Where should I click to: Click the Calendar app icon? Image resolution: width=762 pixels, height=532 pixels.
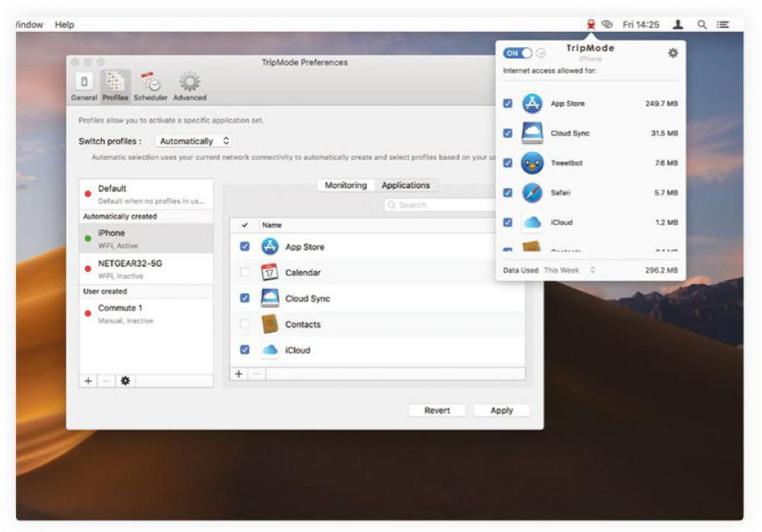pyautogui.click(x=269, y=272)
